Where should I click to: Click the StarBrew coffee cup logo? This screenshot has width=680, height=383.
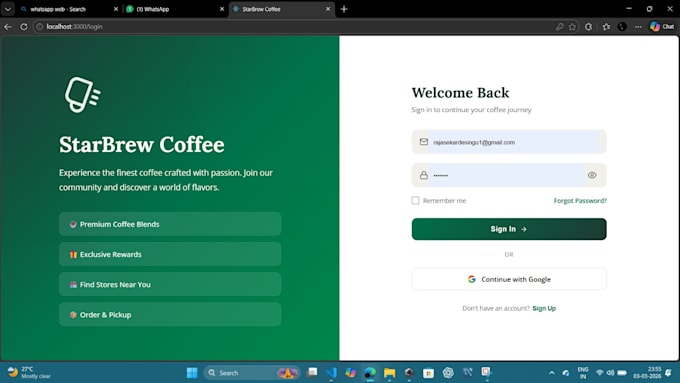point(82,95)
